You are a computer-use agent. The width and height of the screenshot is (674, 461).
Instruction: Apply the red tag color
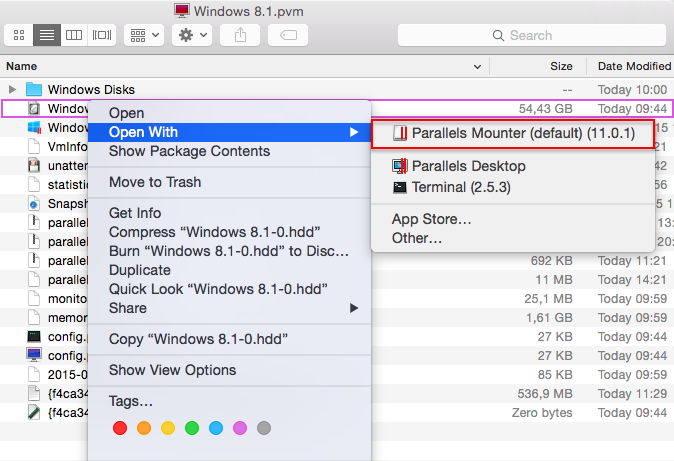(x=120, y=428)
